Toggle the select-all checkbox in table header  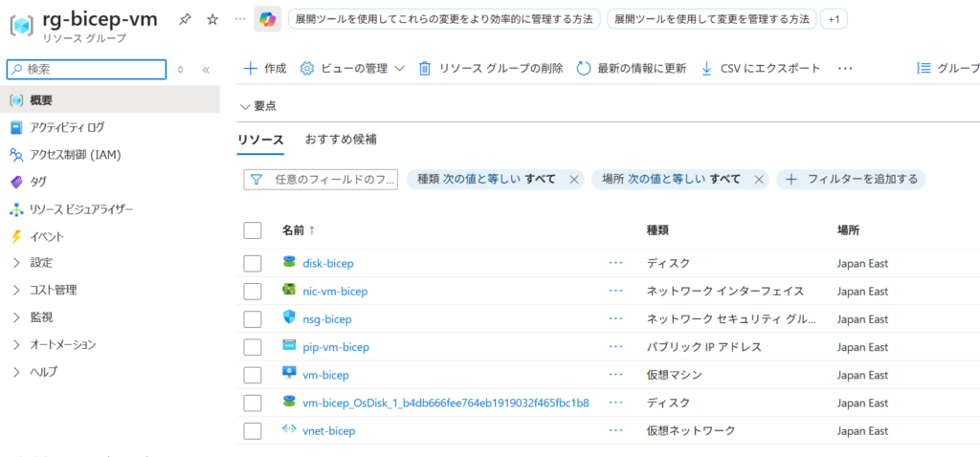pyautogui.click(x=253, y=230)
